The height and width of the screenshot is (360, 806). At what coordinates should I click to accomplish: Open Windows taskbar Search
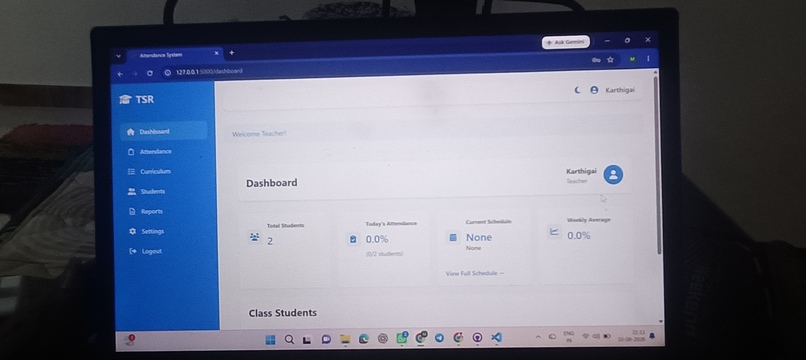[x=289, y=339]
